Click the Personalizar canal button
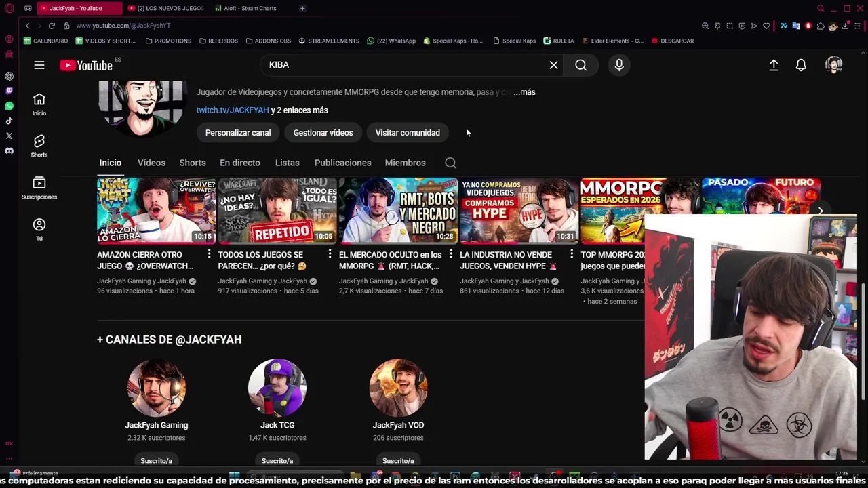The width and height of the screenshot is (868, 488). click(238, 133)
